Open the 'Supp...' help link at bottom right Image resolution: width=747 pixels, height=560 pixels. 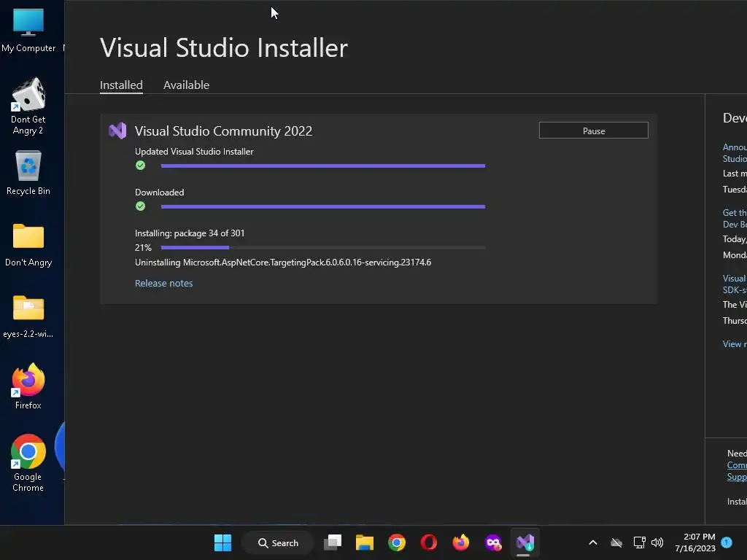pos(737,477)
